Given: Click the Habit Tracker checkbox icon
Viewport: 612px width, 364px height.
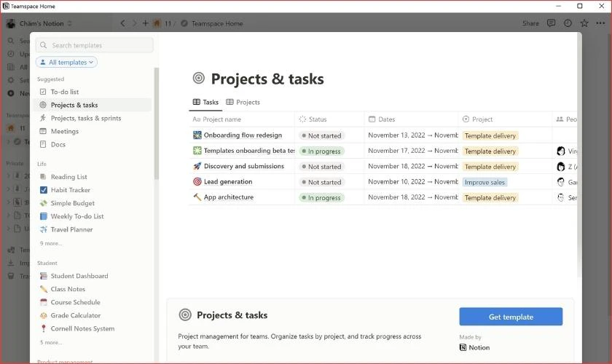Looking at the screenshot, I should (44, 190).
